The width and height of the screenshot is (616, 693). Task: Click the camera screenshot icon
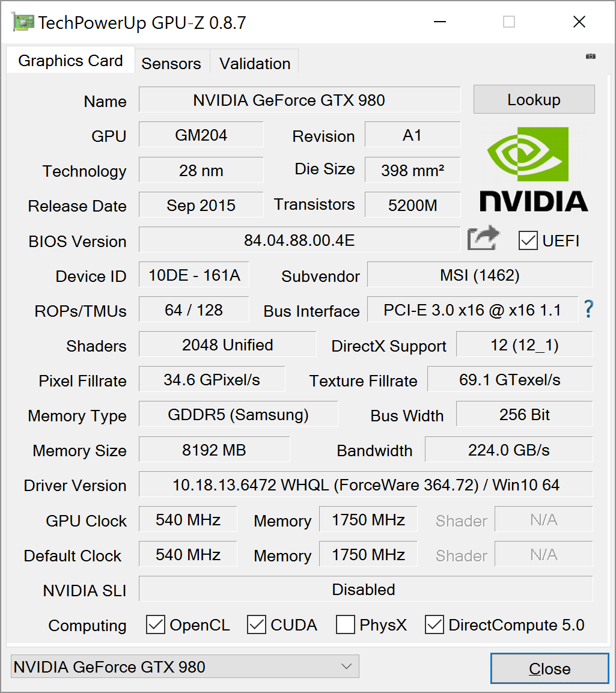point(590,56)
